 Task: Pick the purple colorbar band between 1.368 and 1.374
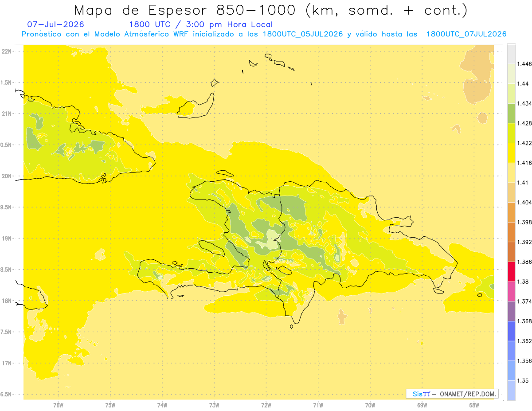coord(511,311)
